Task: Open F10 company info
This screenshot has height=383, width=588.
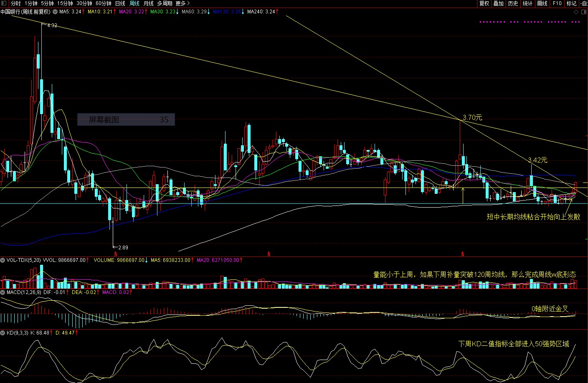Action: tap(557, 3)
